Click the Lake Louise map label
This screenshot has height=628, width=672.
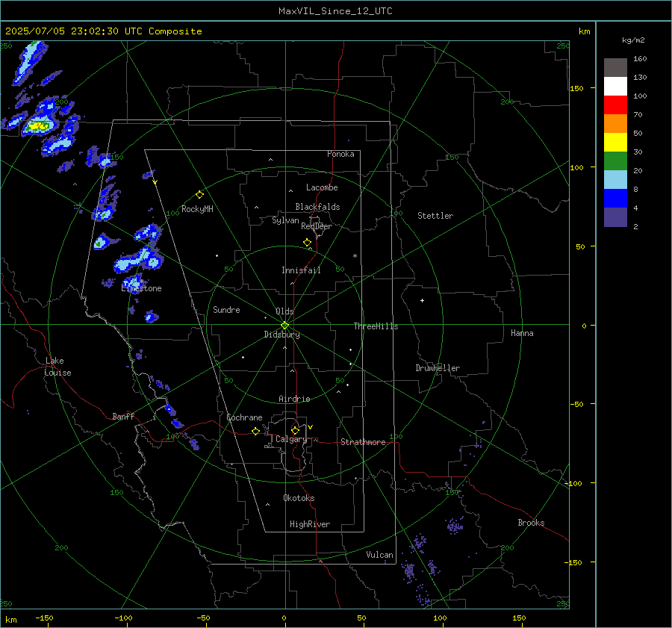click(x=57, y=367)
